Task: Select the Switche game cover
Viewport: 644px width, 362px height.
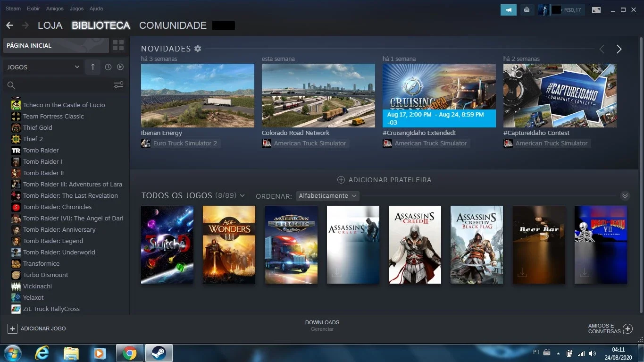Action: pyautogui.click(x=167, y=244)
